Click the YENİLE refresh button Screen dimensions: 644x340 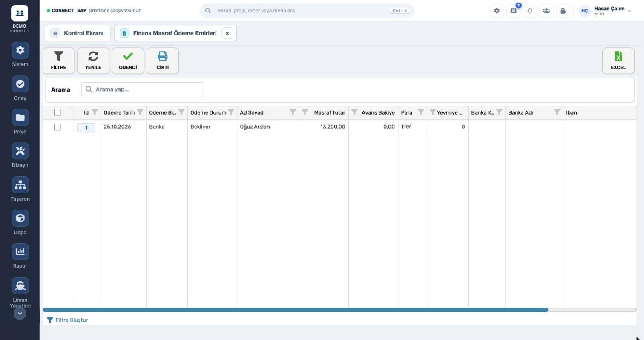coord(93,61)
